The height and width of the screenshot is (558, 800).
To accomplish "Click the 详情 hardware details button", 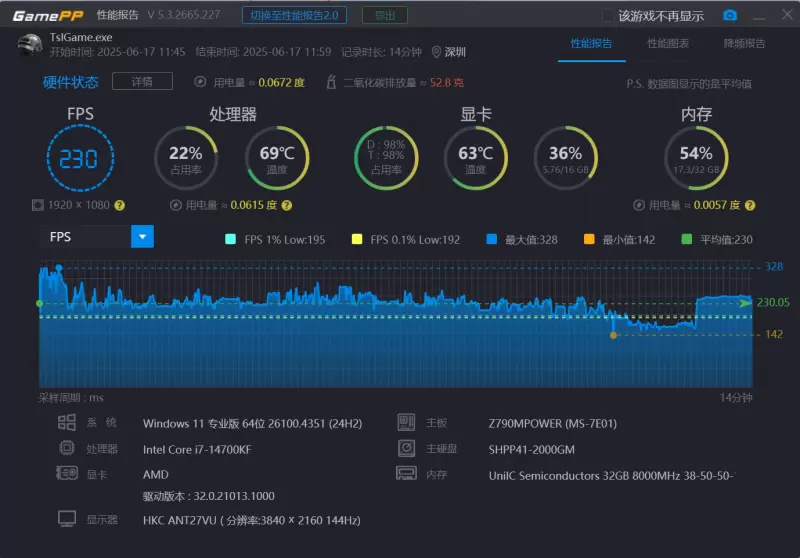I will (x=141, y=82).
